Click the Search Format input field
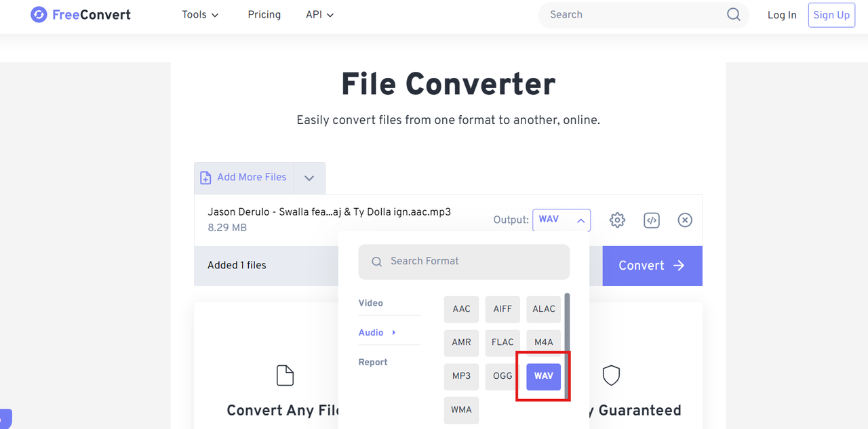 (464, 262)
